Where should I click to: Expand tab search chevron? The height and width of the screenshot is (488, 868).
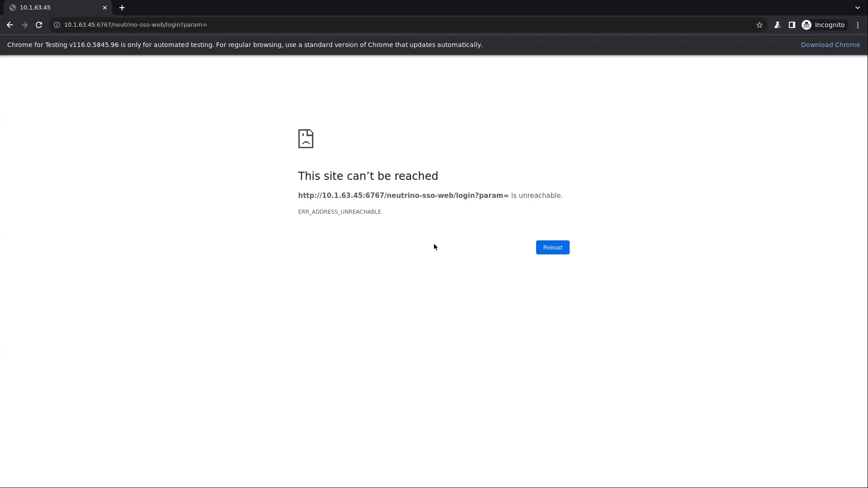click(857, 8)
